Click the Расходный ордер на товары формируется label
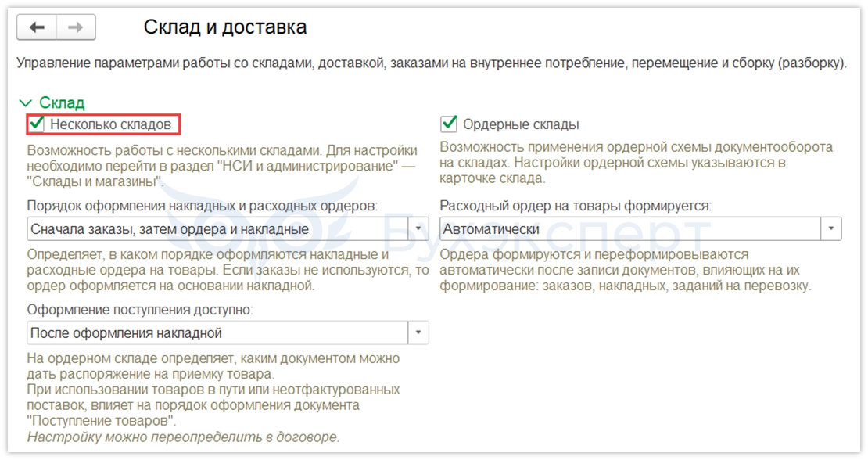868x460 pixels. pyautogui.click(x=576, y=206)
